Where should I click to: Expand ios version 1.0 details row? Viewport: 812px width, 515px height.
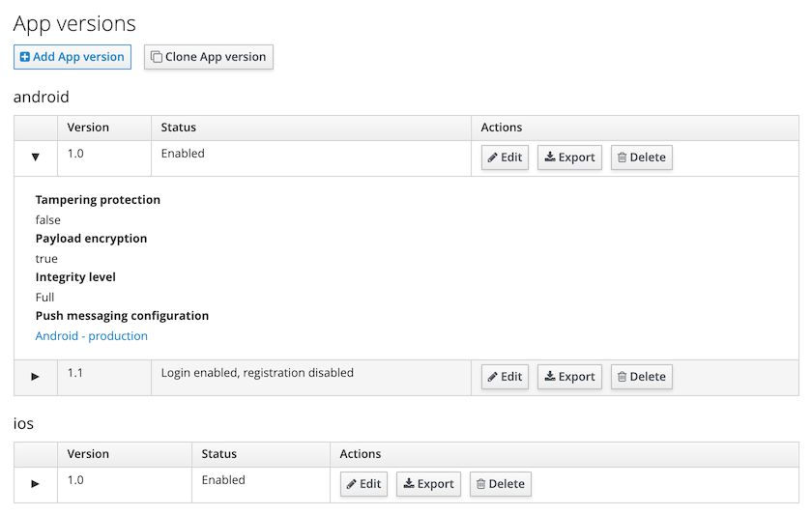click(36, 483)
